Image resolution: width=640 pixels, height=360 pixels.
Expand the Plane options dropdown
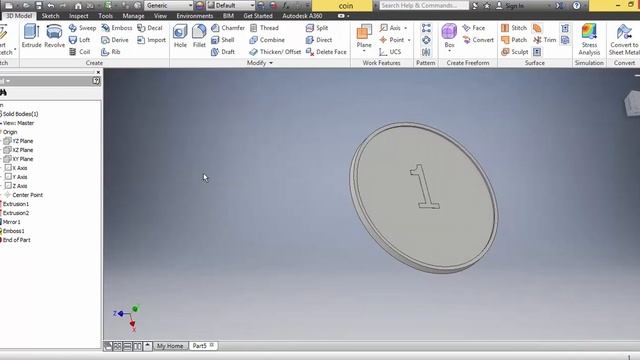pos(364,51)
